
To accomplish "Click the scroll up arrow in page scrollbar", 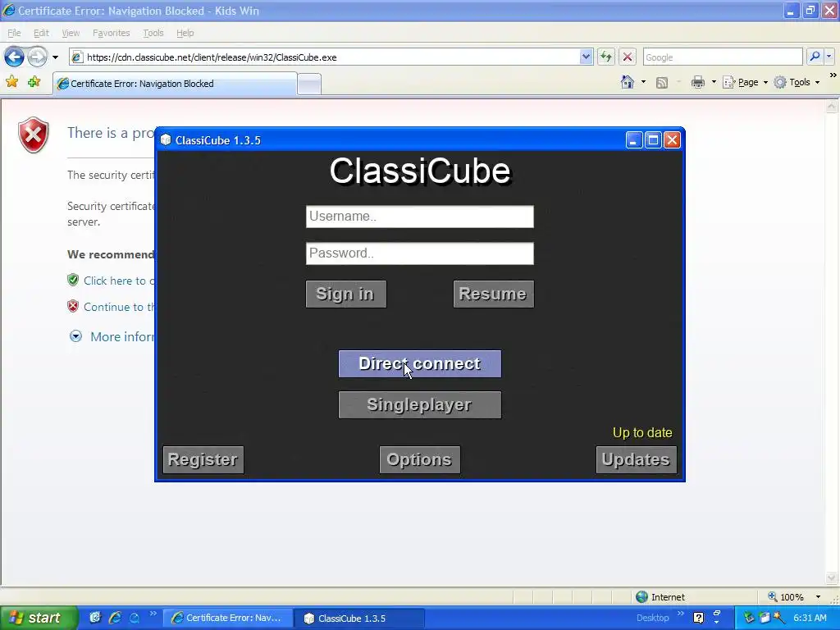I will click(832, 106).
